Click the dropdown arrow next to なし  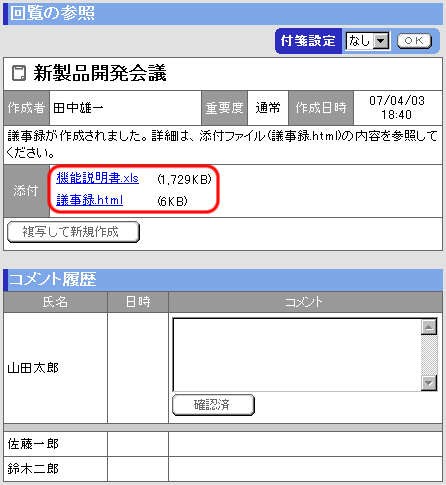(x=381, y=41)
